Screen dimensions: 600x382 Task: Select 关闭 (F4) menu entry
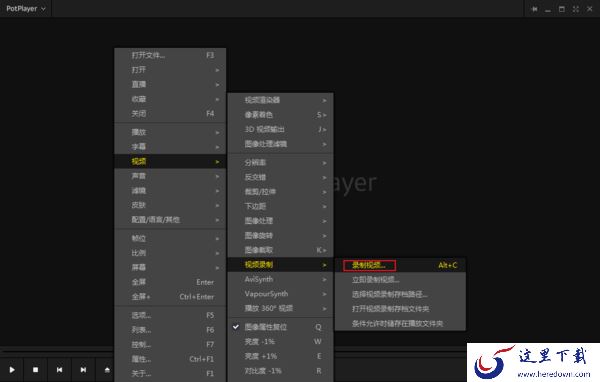[170, 114]
